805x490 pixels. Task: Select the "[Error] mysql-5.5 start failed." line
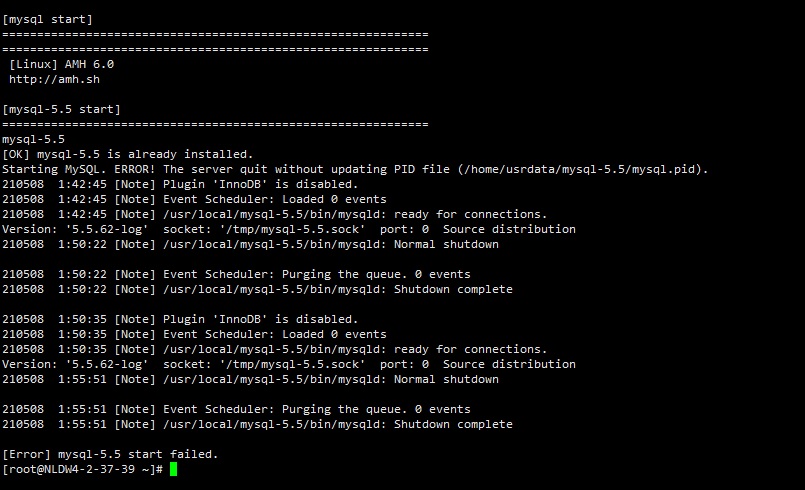pyautogui.click(x=110, y=454)
